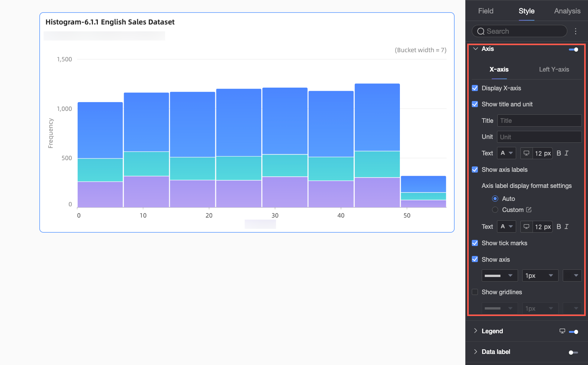The width and height of the screenshot is (588, 365).
Task: Select the Custom label format radio button
Action: [x=495, y=210]
